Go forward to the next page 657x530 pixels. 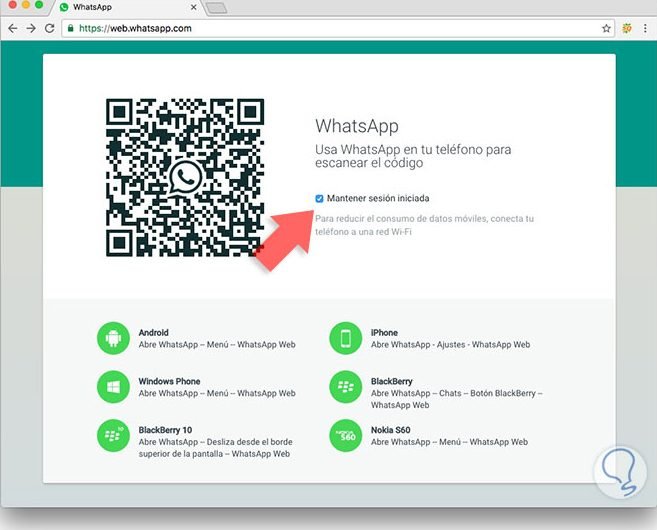[31, 28]
